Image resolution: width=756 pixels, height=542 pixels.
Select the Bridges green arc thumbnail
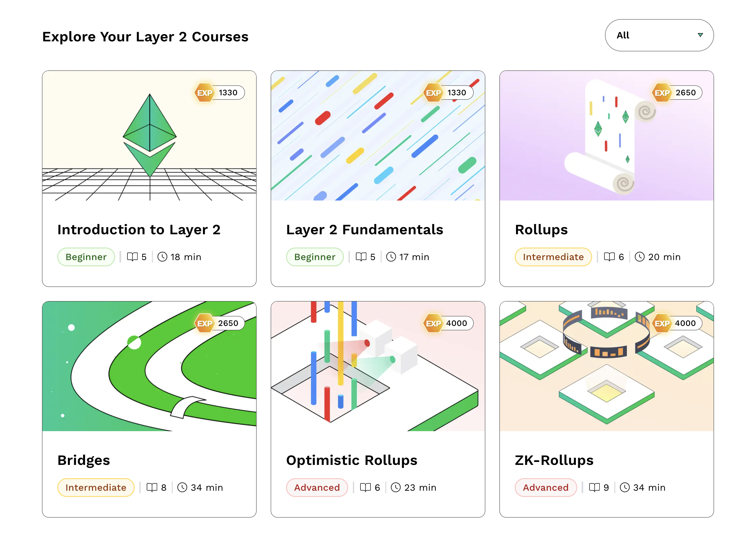click(149, 366)
